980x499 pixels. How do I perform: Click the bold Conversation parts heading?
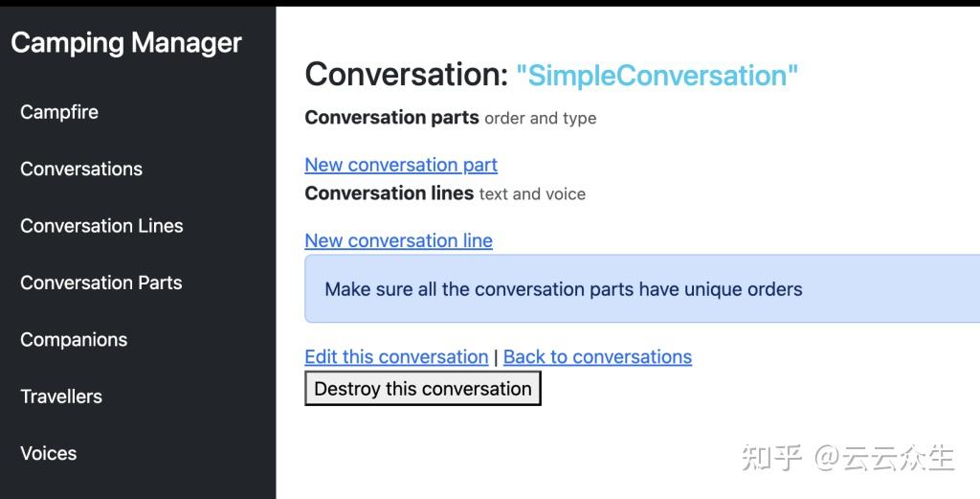tap(391, 118)
